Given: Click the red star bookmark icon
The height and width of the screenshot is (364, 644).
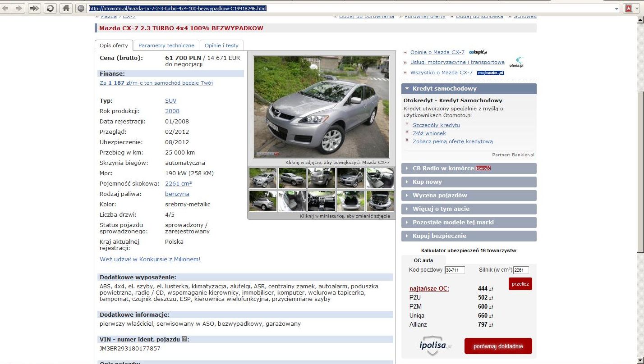Looking at the screenshot, I should point(629,8).
